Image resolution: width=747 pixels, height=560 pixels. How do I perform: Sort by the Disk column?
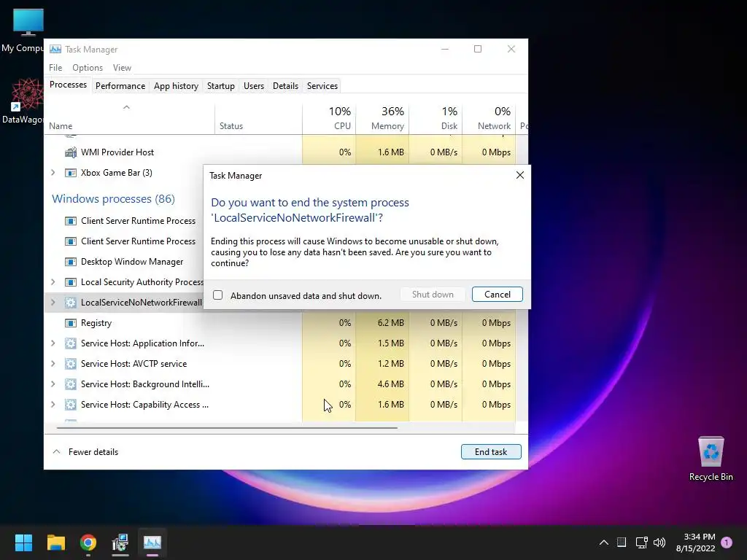[436, 118]
